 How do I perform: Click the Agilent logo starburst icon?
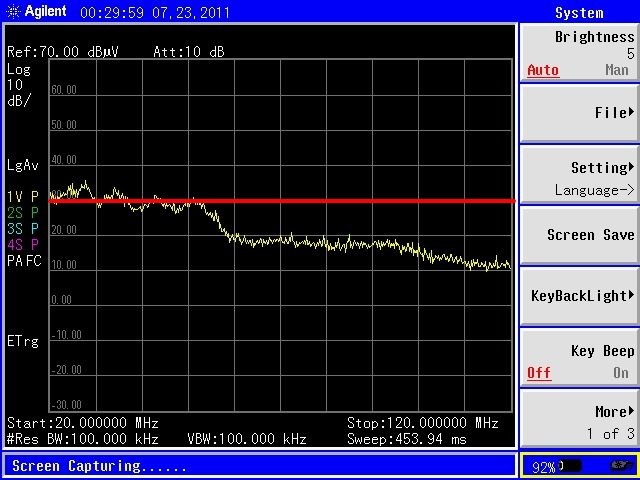click(x=13, y=11)
